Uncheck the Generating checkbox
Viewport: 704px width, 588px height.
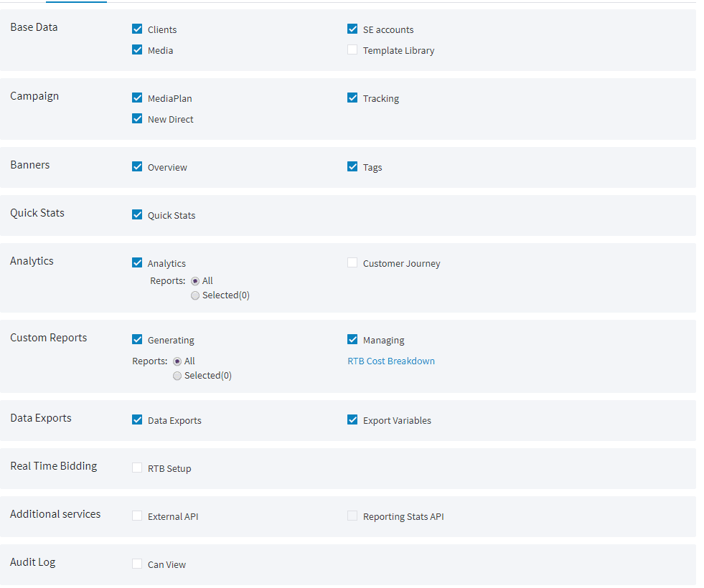(x=137, y=339)
